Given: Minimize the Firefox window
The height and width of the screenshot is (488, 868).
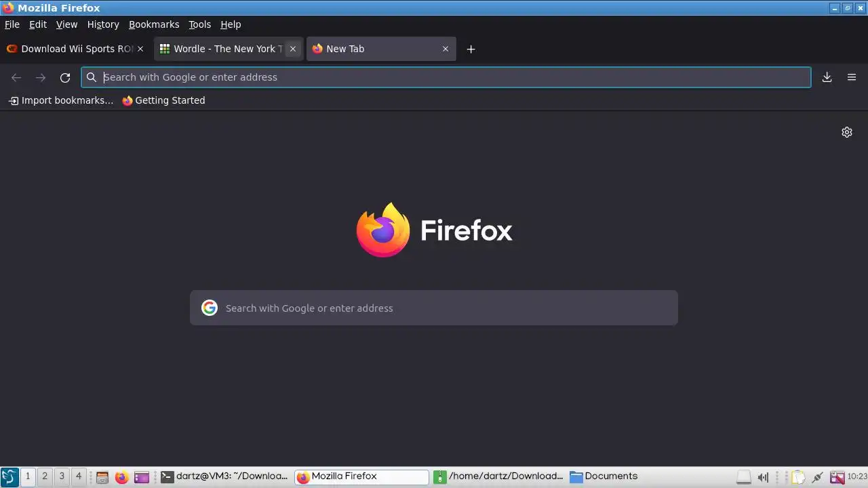Looking at the screenshot, I should (835, 8).
